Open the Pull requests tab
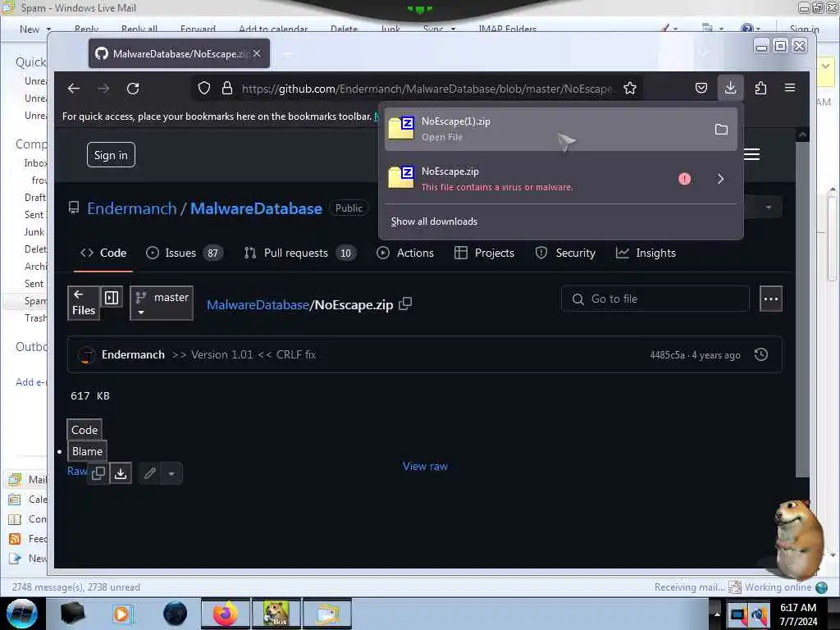Screen dimensions: 840x630 [x=300, y=253]
